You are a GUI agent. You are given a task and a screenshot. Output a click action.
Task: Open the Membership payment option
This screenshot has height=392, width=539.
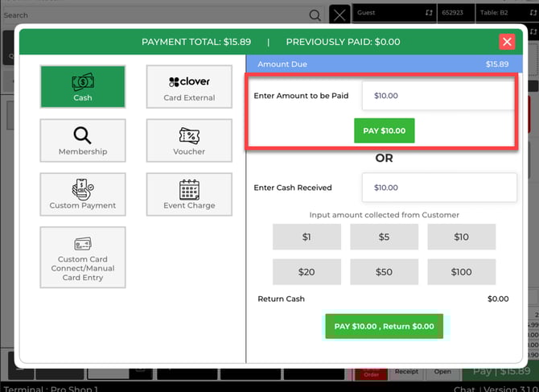click(83, 141)
